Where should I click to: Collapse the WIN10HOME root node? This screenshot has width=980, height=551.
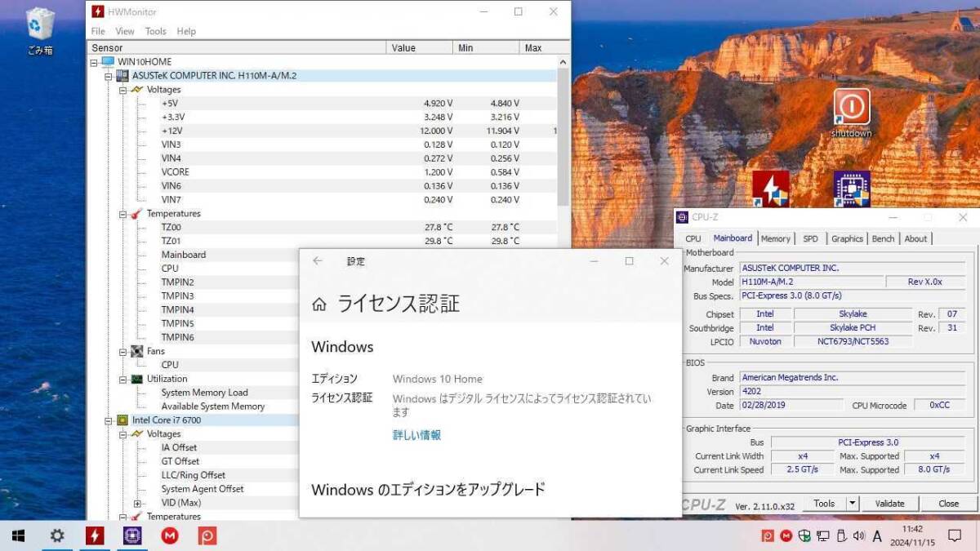point(94,62)
